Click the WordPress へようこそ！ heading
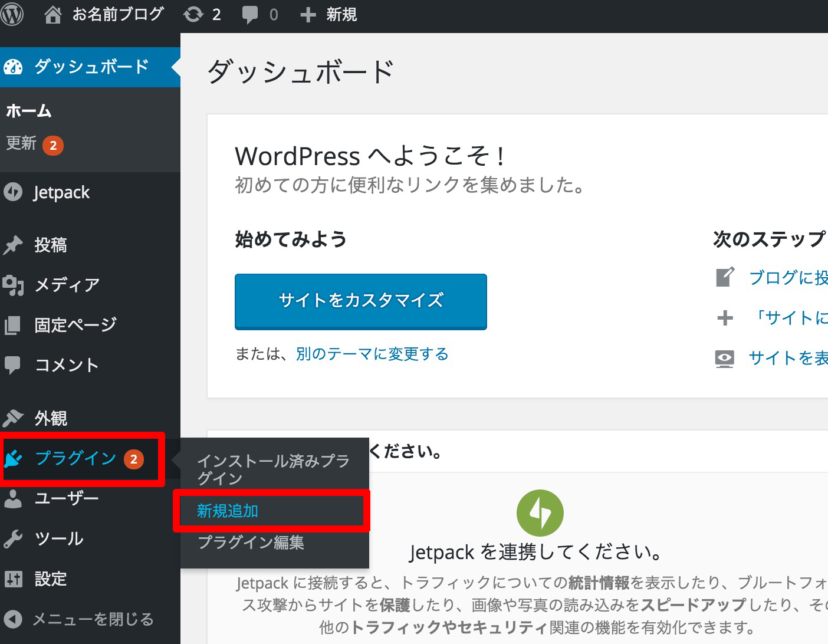Image resolution: width=828 pixels, height=644 pixels. (370, 156)
